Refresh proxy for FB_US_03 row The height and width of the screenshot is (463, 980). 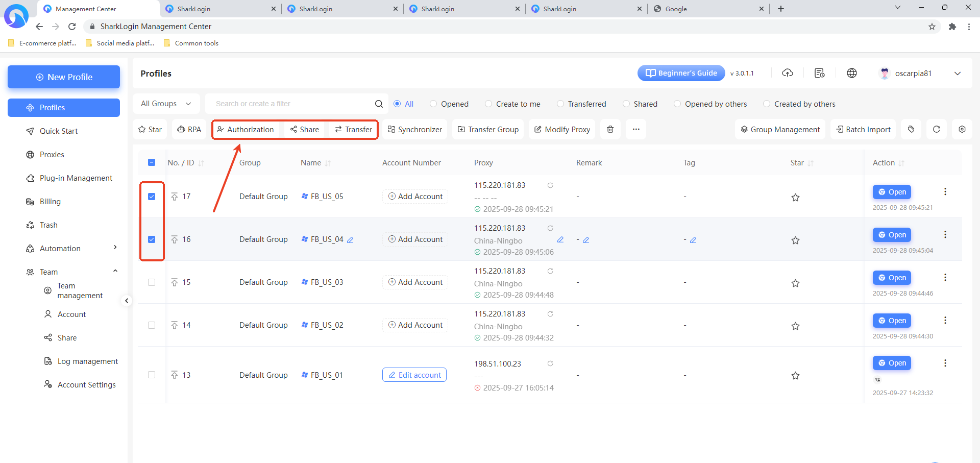point(550,271)
